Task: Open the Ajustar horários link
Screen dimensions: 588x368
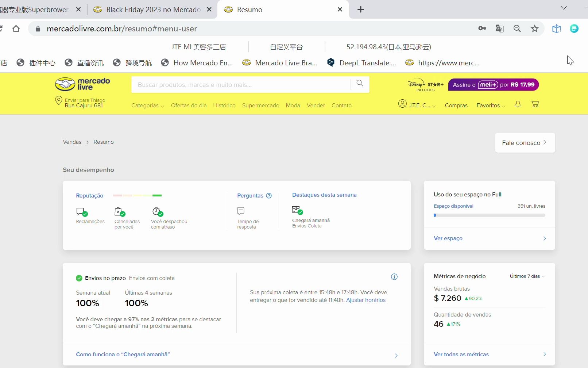Action: [x=365, y=300]
